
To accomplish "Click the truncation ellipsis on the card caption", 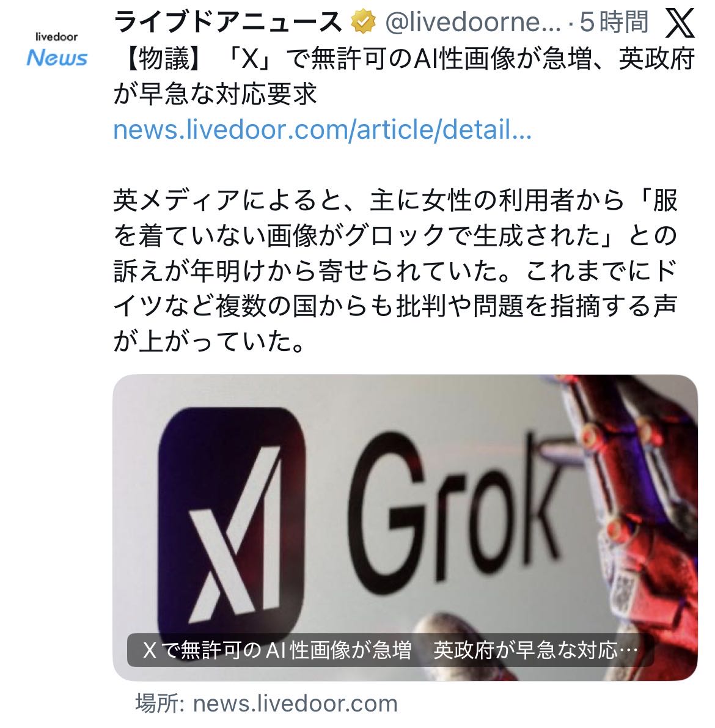I will 629,651.
